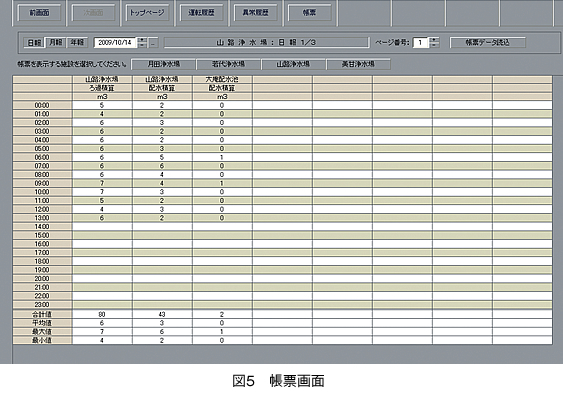
Task: Click the 大庵配水池 column header
Action: tap(222, 79)
